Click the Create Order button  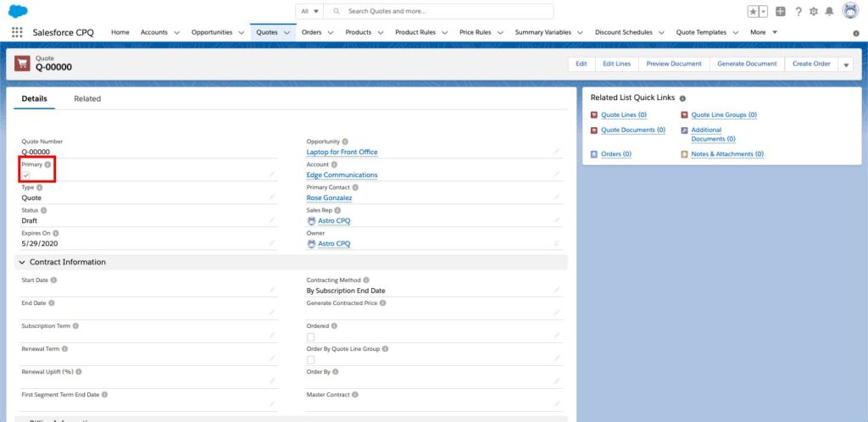click(811, 64)
